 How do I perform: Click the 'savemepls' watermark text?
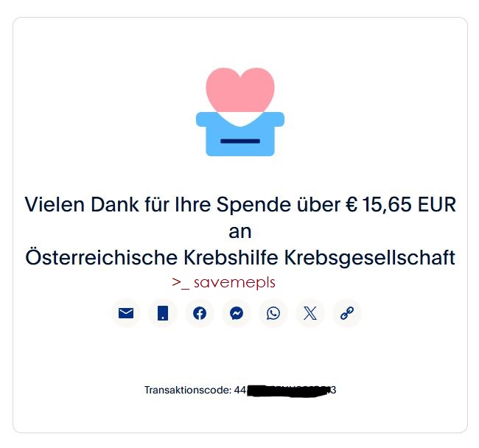pyautogui.click(x=234, y=282)
